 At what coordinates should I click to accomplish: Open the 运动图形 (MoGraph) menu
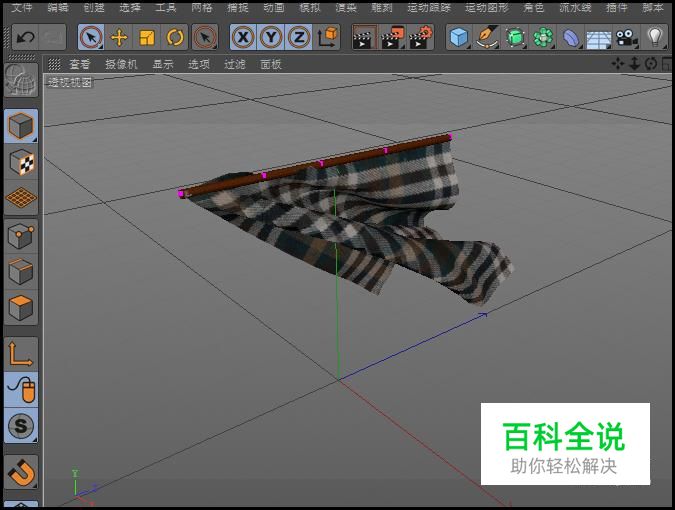coord(486,7)
